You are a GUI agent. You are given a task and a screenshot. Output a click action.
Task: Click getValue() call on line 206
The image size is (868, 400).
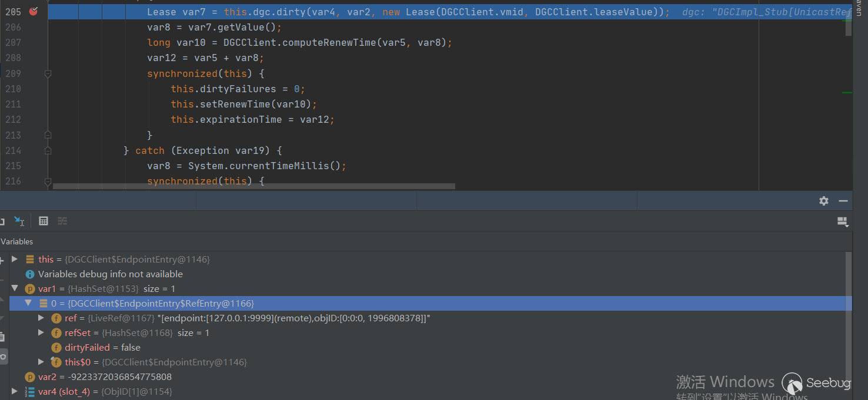[246, 27]
